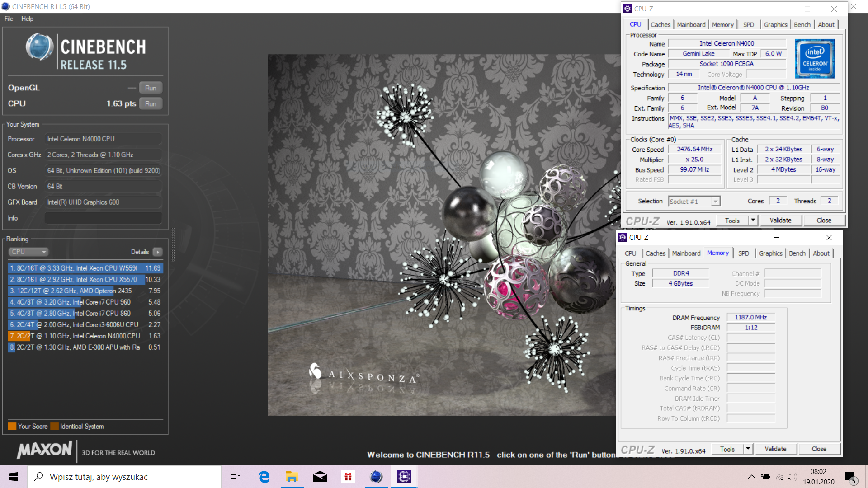Select ranking row Intel Core i7 CPU 860

(x=85, y=313)
